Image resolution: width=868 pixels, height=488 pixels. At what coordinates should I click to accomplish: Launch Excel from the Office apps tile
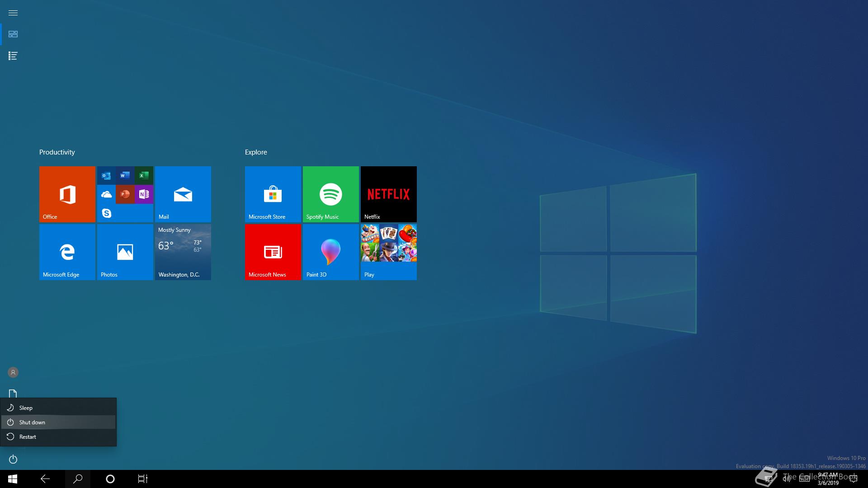(144, 175)
